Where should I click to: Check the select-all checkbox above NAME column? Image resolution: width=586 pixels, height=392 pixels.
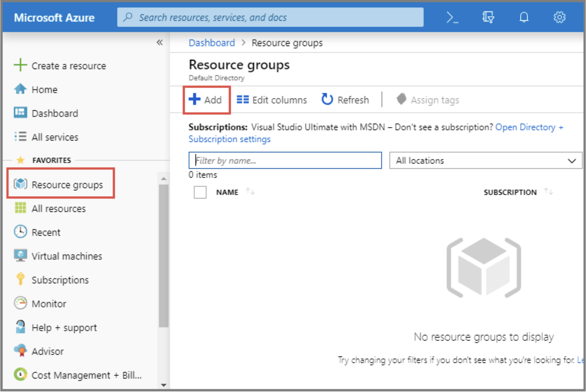coord(200,192)
